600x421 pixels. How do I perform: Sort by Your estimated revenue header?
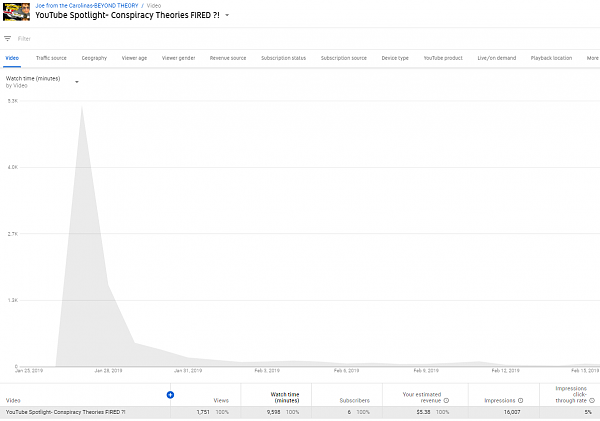coord(422,397)
